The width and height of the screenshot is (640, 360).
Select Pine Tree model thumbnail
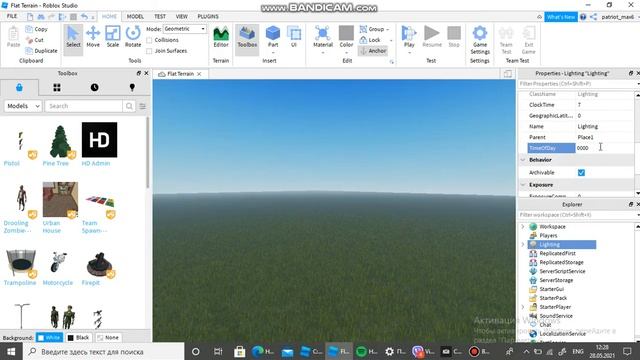coord(60,141)
